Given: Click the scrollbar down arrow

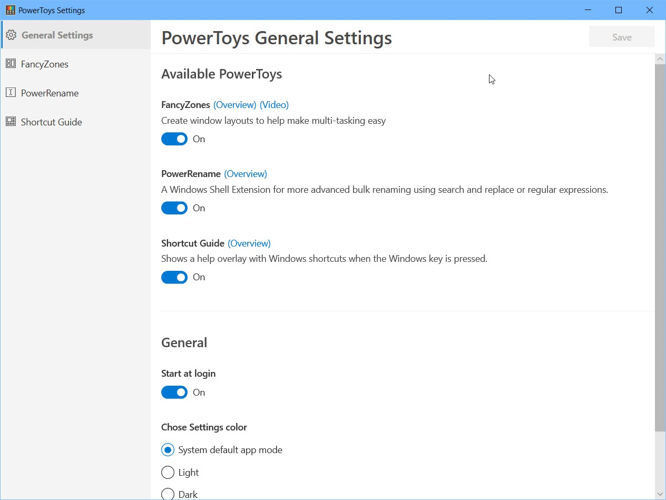Looking at the screenshot, I should tap(660, 494).
